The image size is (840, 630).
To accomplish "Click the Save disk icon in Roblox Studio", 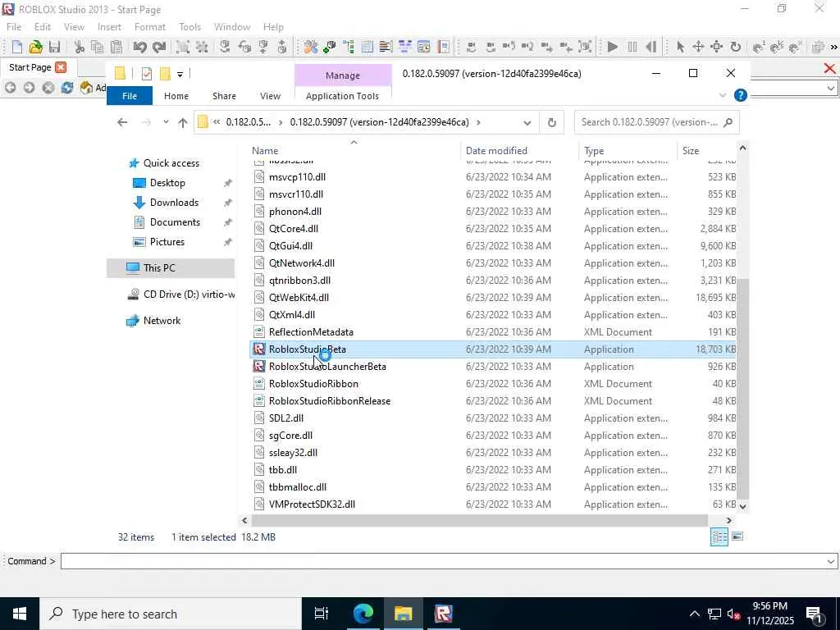I will [x=54, y=47].
